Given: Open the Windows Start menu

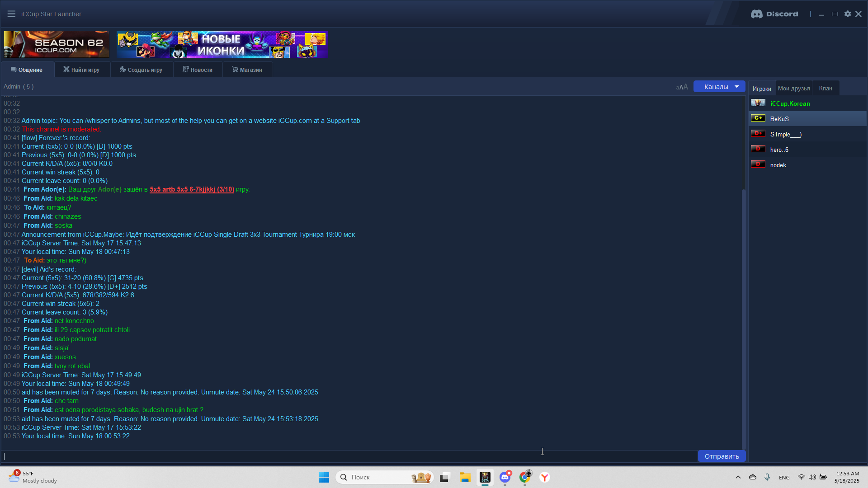Looking at the screenshot, I should 324,477.
